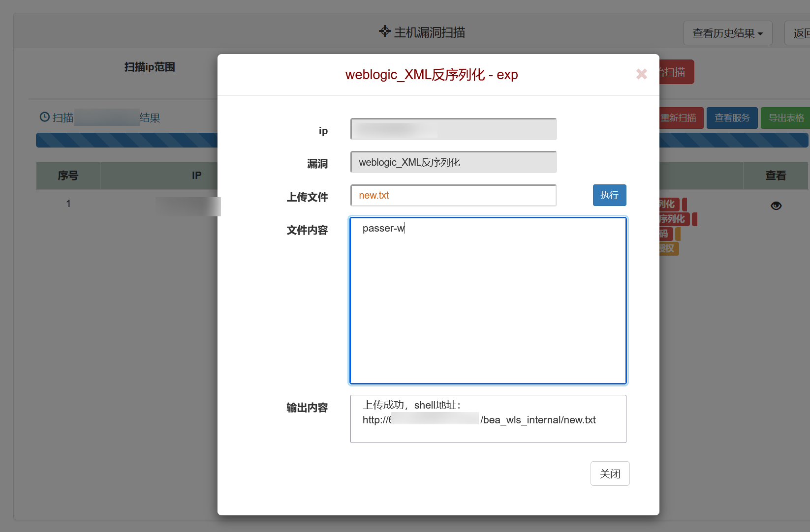Click the 文件内容 label

pos(307,230)
